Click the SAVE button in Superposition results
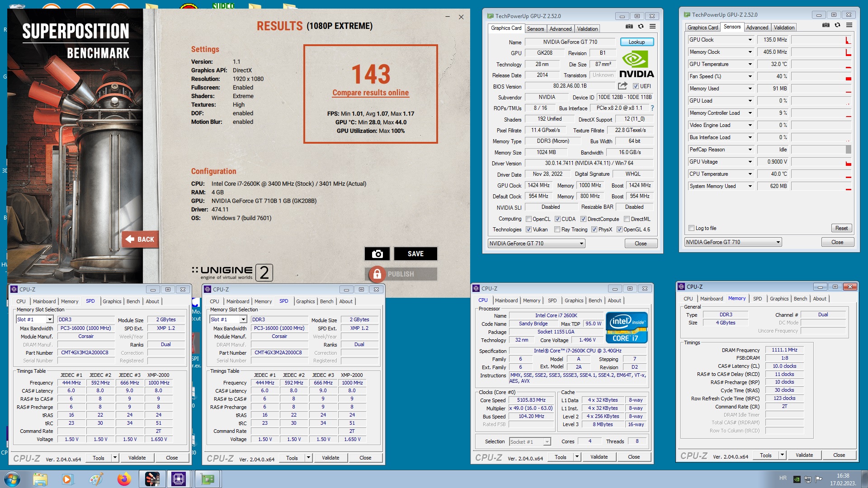868x488 pixels. pyautogui.click(x=415, y=254)
